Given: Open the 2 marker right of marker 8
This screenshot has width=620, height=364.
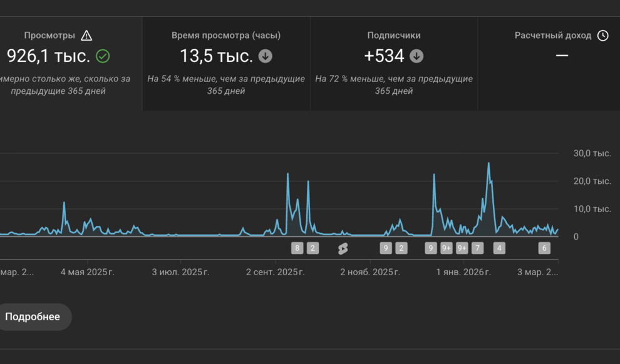Looking at the screenshot, I should (313, 248).
